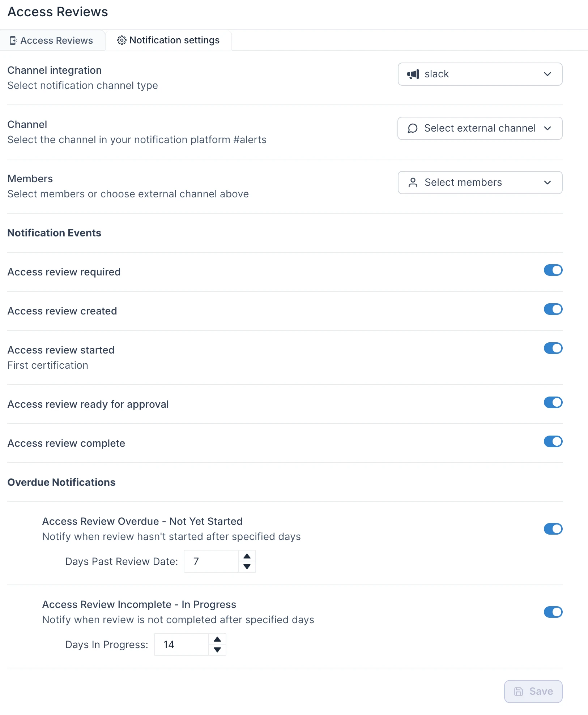Decrease Days In Progress with down arrow

tap(217, 650)
